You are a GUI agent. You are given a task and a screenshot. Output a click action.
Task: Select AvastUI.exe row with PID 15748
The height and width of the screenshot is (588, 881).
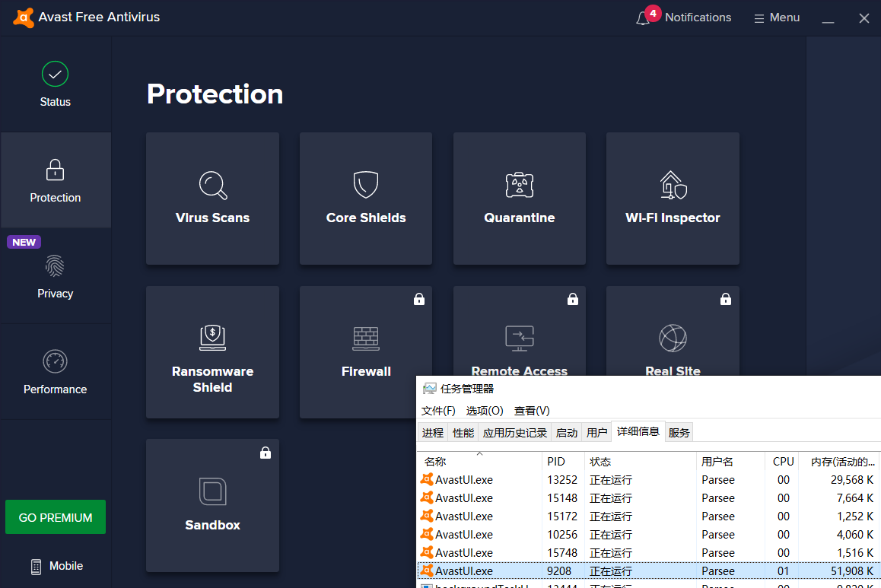(650, 552)
